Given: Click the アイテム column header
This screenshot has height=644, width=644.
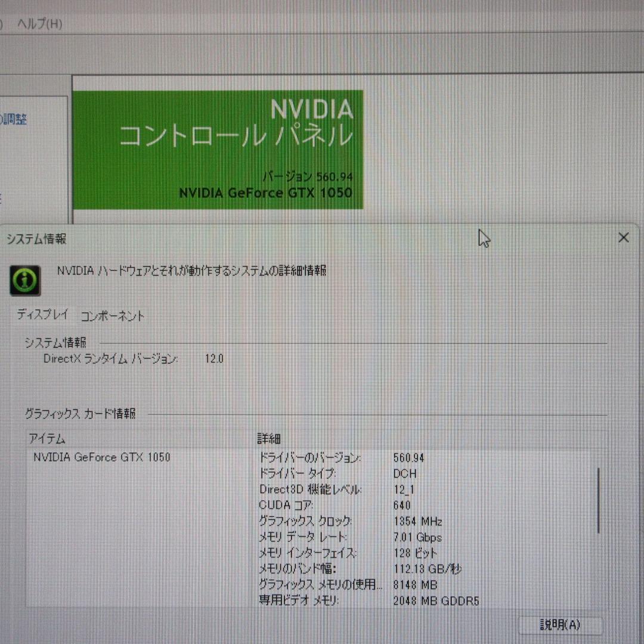Looking at the screenshot, I should [47, 439].
